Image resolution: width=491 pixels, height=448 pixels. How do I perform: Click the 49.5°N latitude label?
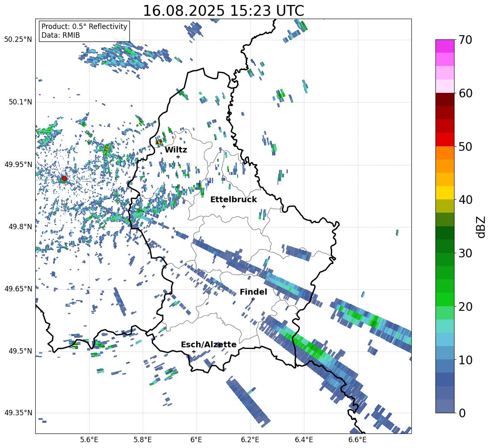20,351
